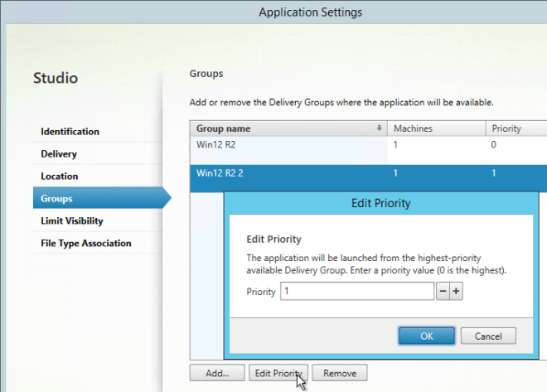Open the Identification settings page
Screen dimensions: 547x392
point(70,132)
